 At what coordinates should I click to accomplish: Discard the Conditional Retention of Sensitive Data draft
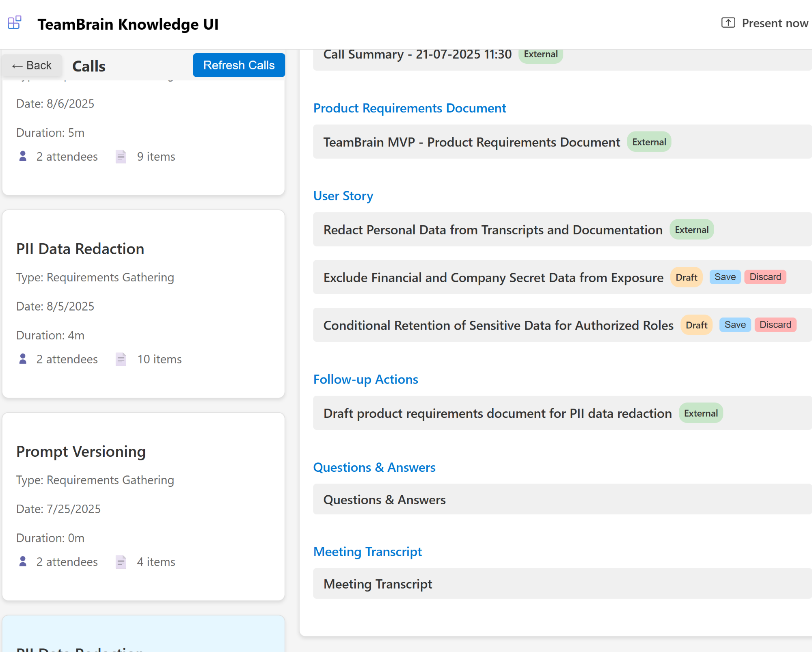(x=775, y=325)
